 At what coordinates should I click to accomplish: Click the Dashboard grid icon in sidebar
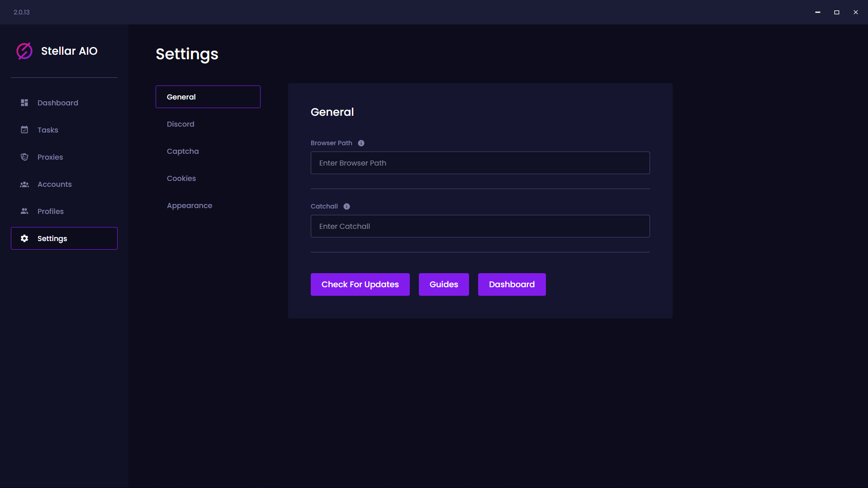pos(24,103)
